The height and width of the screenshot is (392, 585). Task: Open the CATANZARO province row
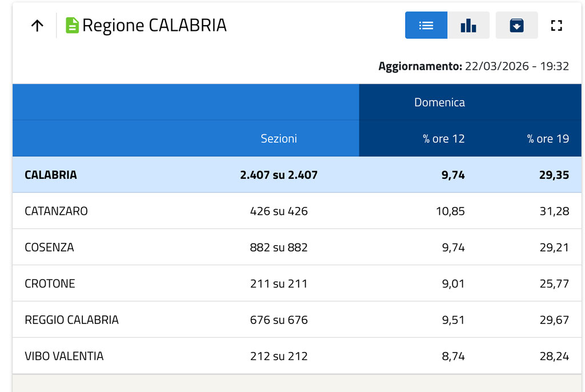[55, 211]
